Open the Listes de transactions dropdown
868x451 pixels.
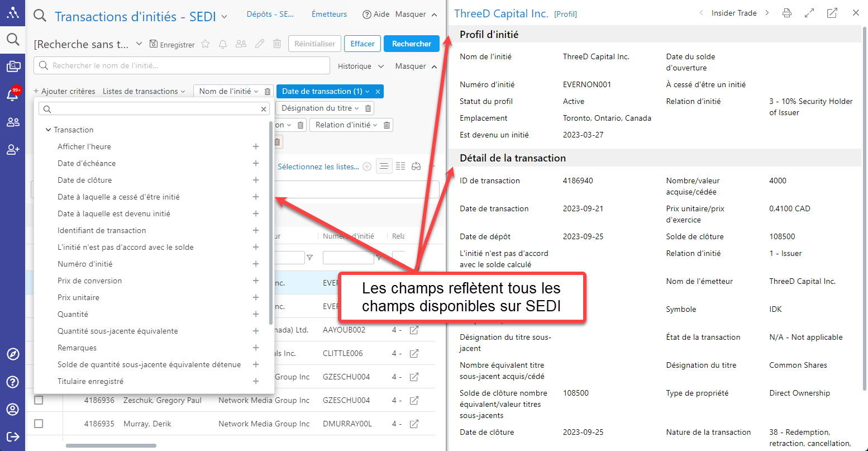pyautogui.click(x=144, y=91)
